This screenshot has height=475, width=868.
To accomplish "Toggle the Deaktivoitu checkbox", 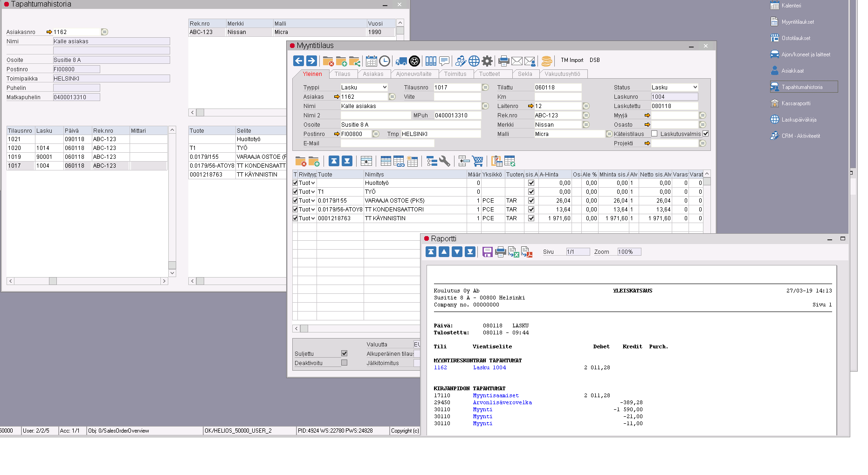I will (344, 363).
